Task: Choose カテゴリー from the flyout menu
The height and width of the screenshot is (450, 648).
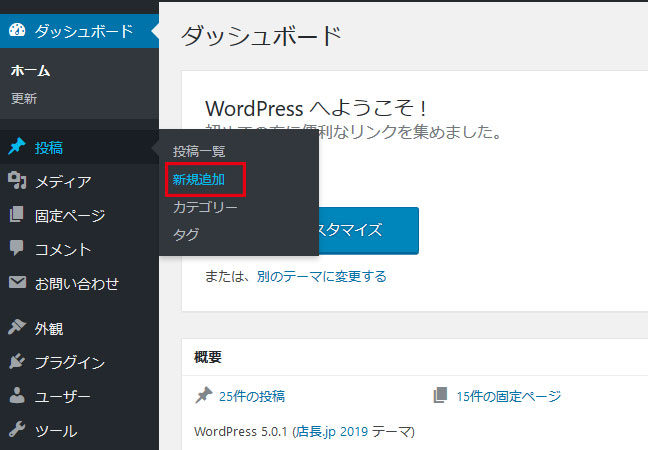Action: 205,207
